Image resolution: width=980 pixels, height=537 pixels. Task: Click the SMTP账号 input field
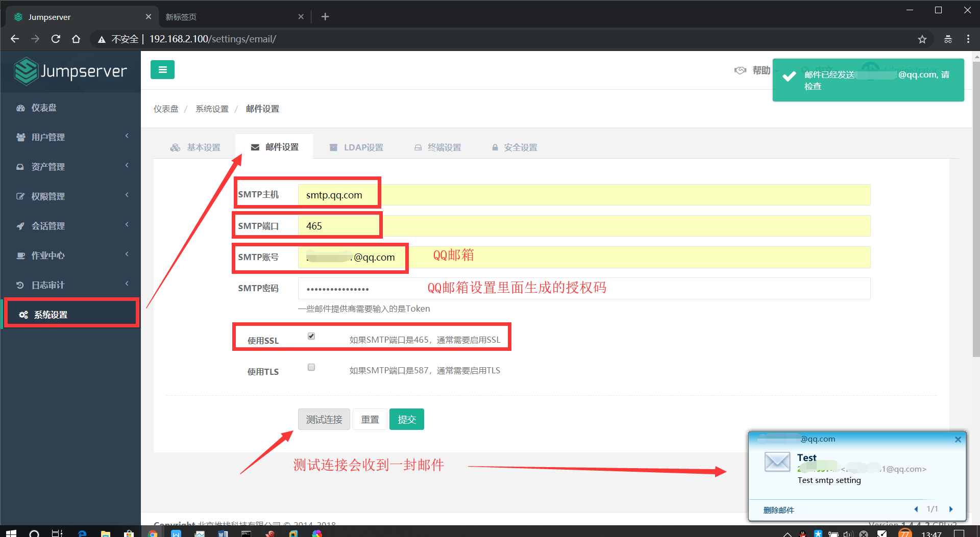coord(584,257)
